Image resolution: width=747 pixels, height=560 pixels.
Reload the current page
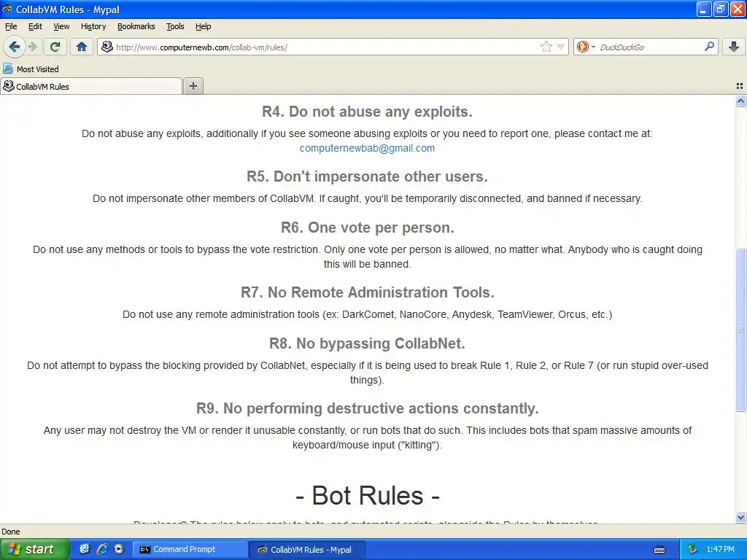click(55, 47)
